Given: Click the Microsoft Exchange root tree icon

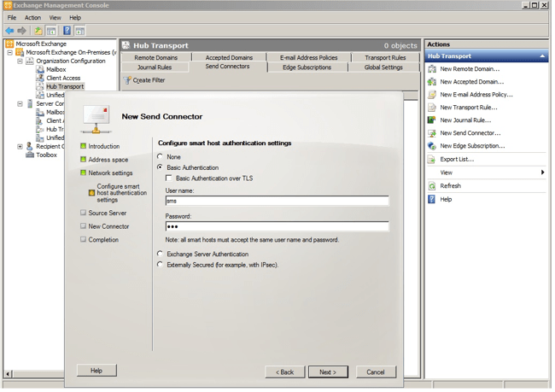Looking at the screenshot, I should pyautogui.click(x=9, y=44).
